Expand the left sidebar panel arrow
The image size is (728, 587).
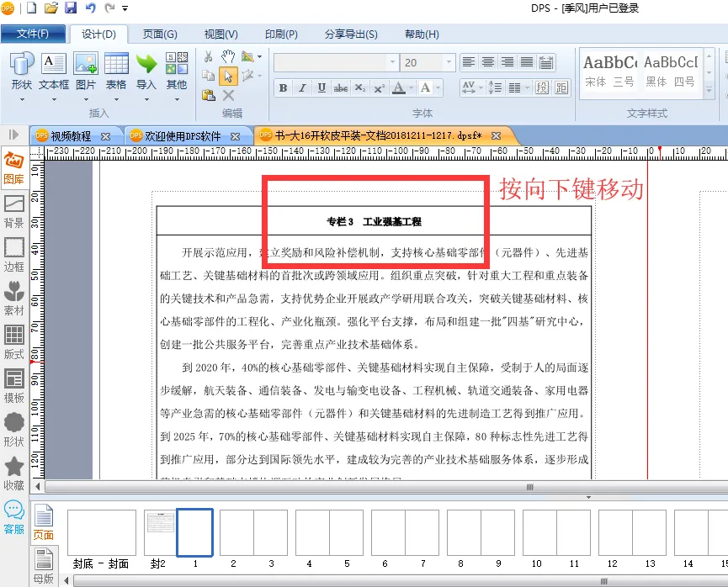[x=13, y=135]
